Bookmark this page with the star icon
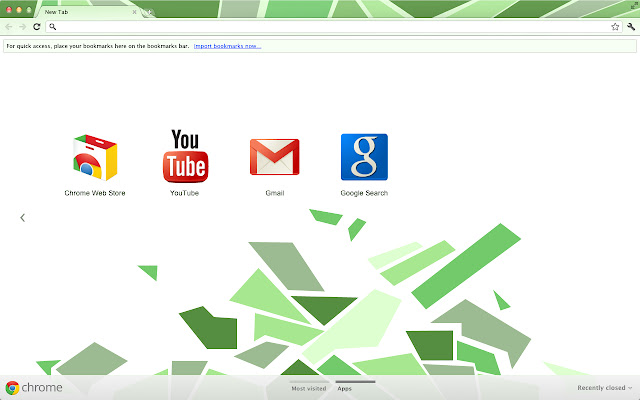The width and height of the screenshot is (640, 400). [x=615, y=27]
